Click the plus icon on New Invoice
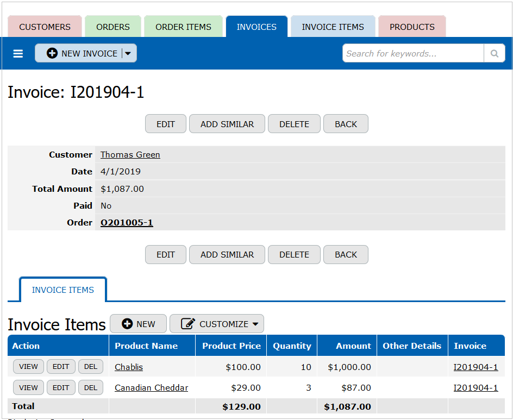Screen dimensions: 513x420 (52, 53)
